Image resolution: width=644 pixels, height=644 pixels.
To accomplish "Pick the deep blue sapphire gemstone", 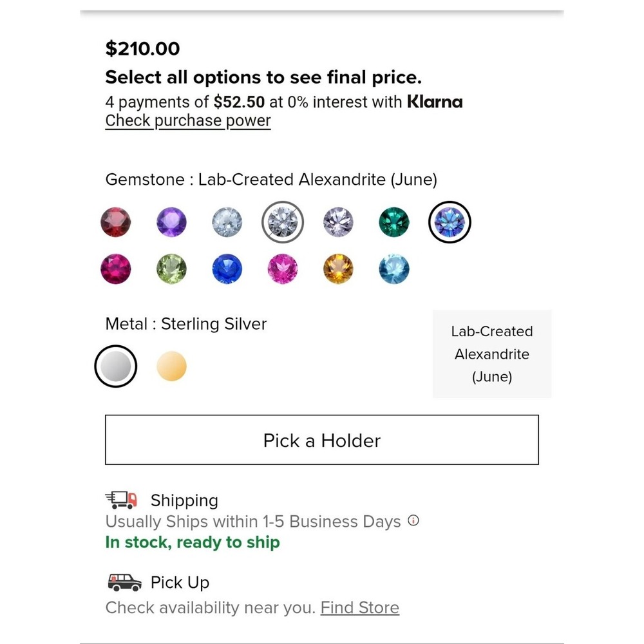I will 227,269.
